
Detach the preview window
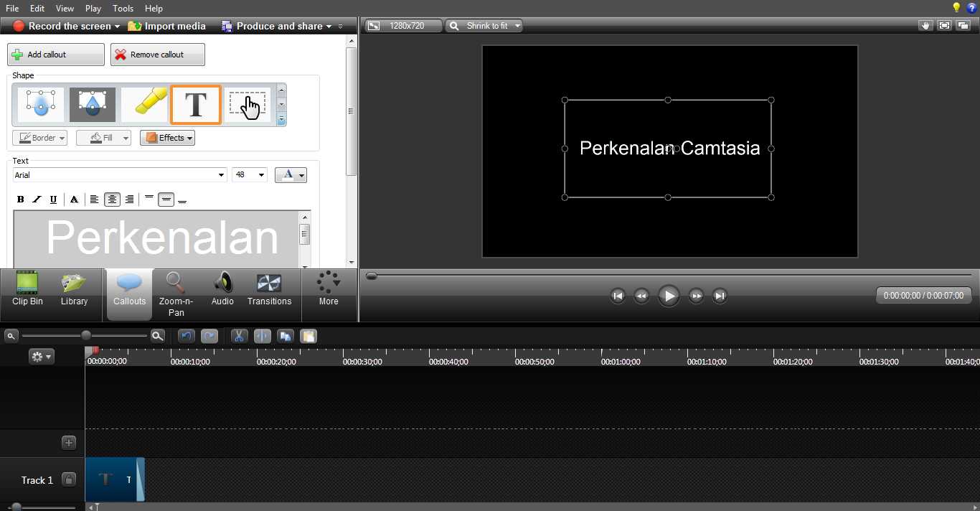point(963,25)
